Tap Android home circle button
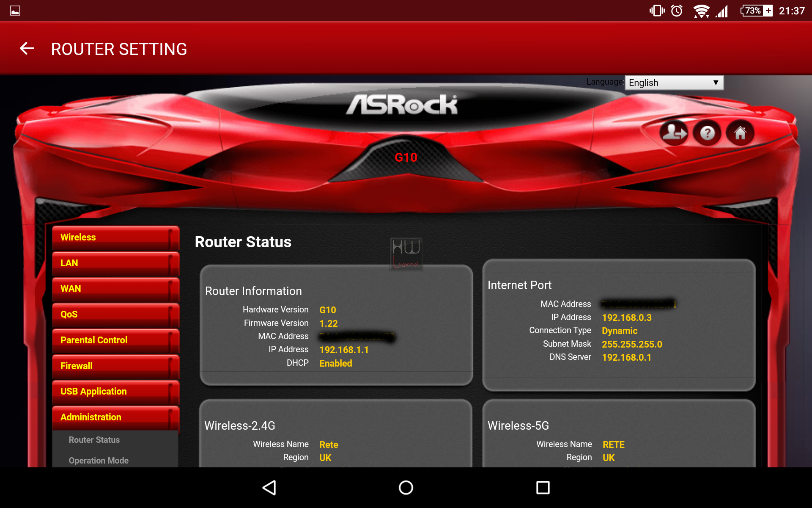 [406, 488]
